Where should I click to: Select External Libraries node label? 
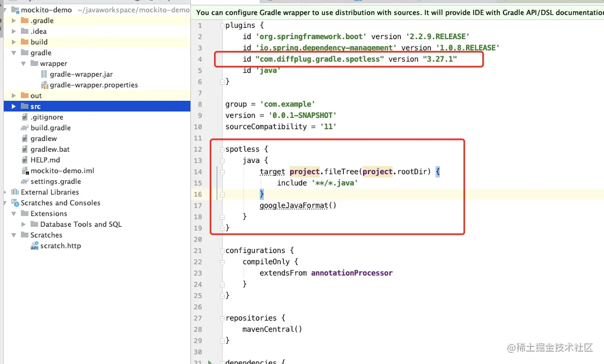(50, 192)
